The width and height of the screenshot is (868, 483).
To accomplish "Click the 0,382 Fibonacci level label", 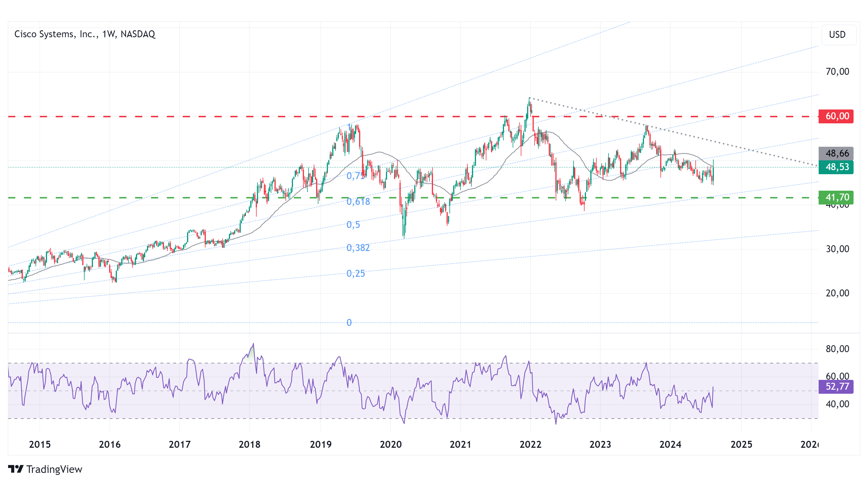I will click(x=358, y=248).
